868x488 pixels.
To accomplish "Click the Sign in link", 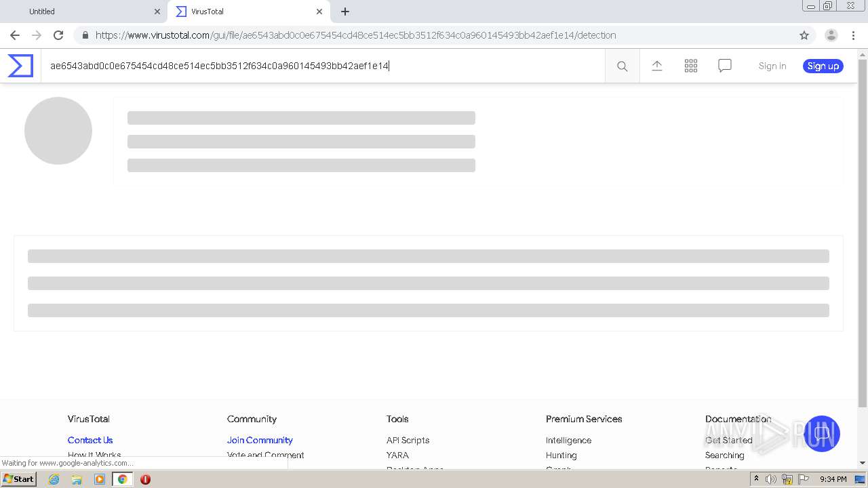I will tap(772, 66).
